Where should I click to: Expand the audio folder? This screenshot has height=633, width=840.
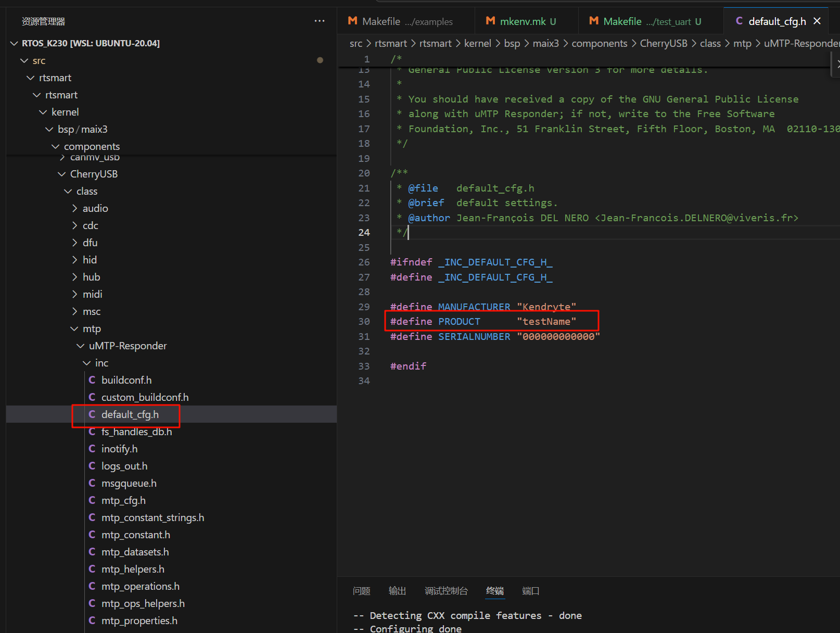(x=74, y=208)
